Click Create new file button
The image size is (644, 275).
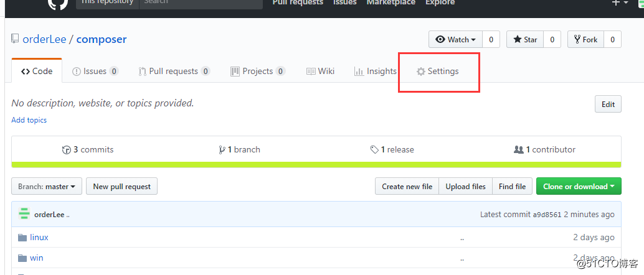point(407,187)
